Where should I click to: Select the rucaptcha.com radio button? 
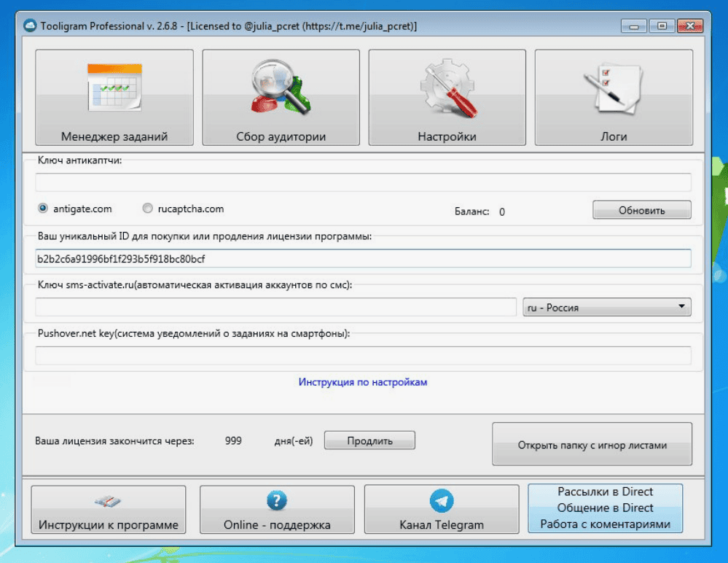[148, 208]
